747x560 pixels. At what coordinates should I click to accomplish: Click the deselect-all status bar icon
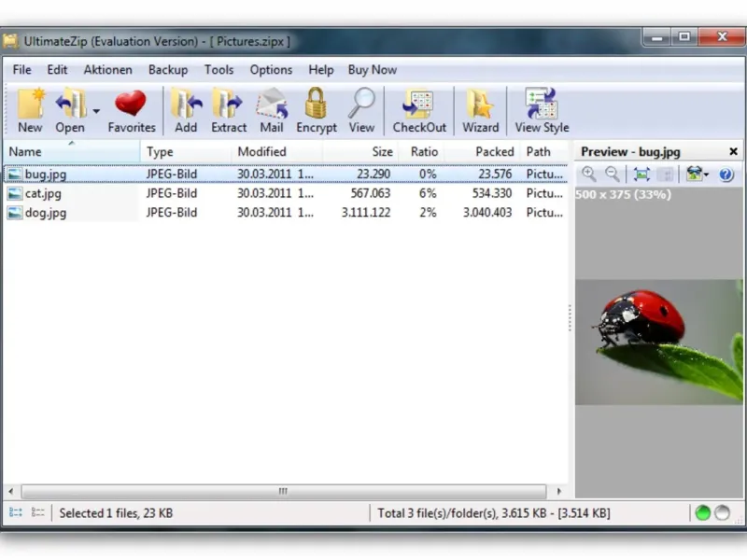coord(37,512)
